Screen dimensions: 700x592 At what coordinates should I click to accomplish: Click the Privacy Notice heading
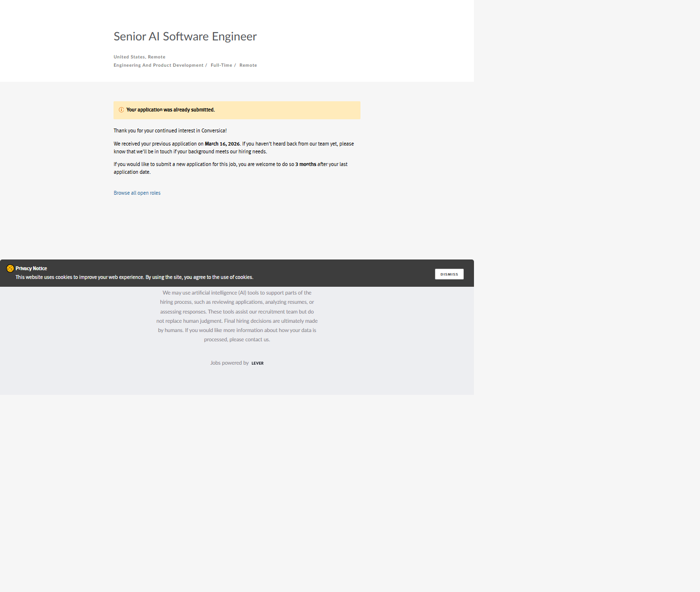(31, 268)
